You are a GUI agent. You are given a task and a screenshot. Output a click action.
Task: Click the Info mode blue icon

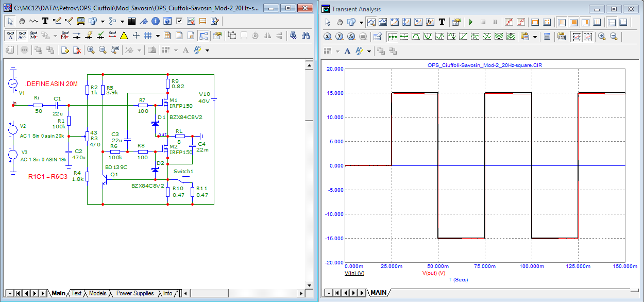[156, 21]
